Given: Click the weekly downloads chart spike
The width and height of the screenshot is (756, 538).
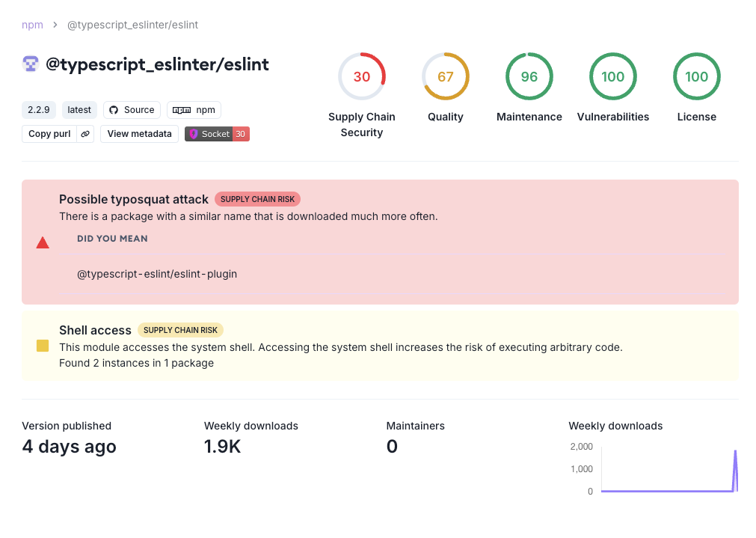Looking at the screenshot, I should pos(735,471).
